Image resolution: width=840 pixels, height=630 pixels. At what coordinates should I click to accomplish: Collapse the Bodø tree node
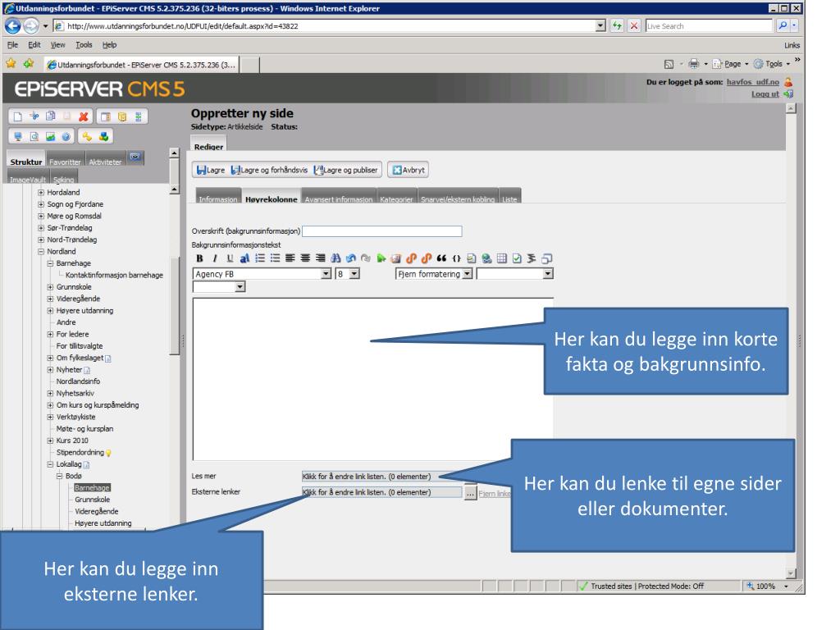click(x=59, y=476)
